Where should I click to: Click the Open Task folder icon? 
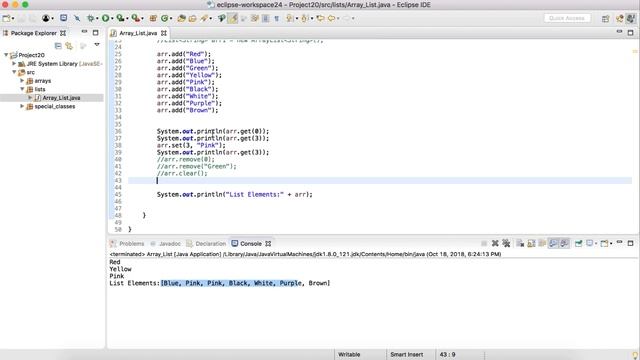[x=192, y=18]
